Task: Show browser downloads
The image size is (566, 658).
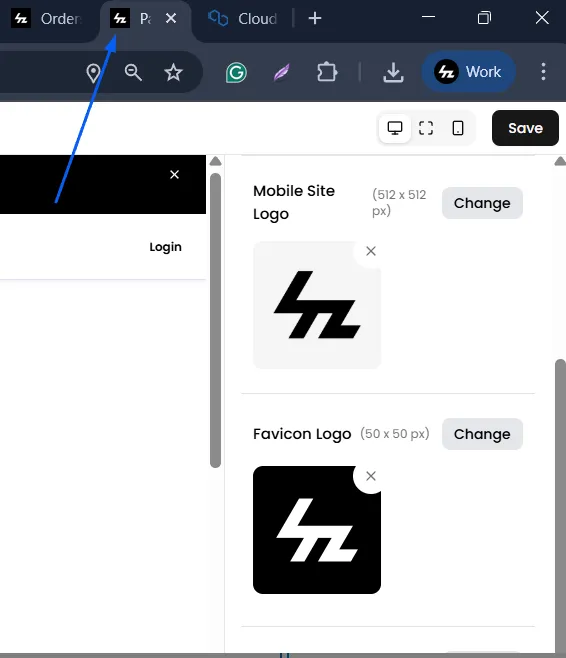Action: click(x=393, y=73)
